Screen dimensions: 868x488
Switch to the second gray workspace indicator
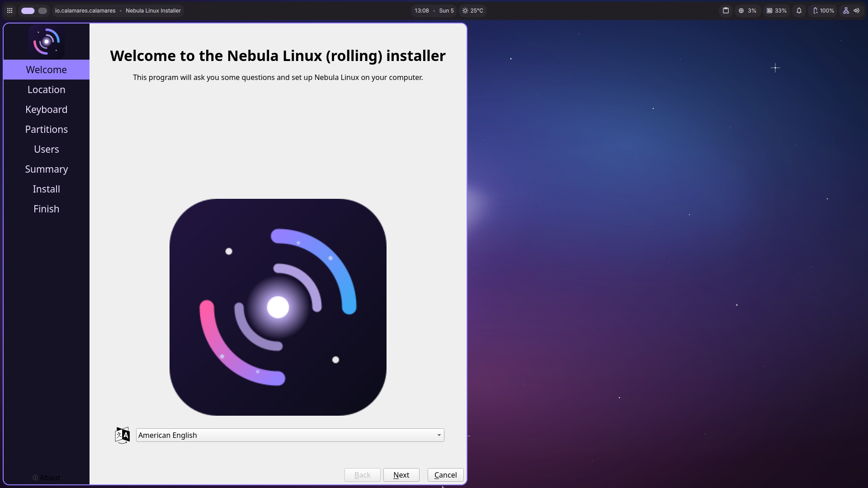[x=42, y=10]
